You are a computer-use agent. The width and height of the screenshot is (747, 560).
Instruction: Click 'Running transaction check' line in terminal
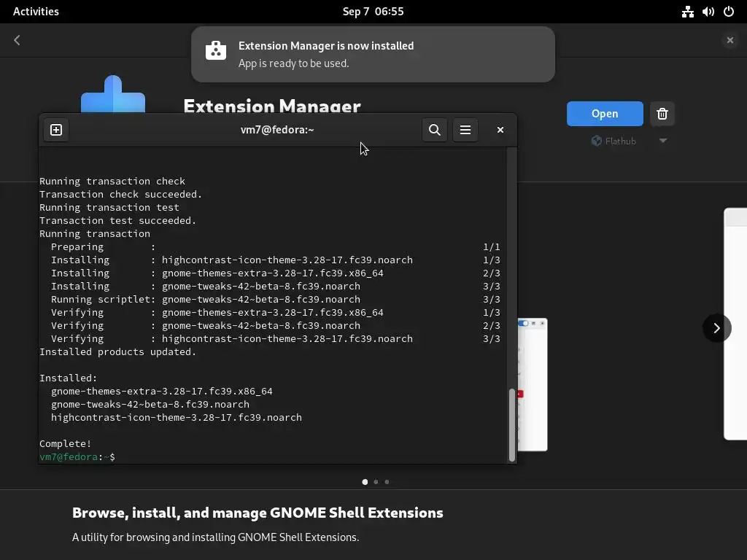pos(112,181)
